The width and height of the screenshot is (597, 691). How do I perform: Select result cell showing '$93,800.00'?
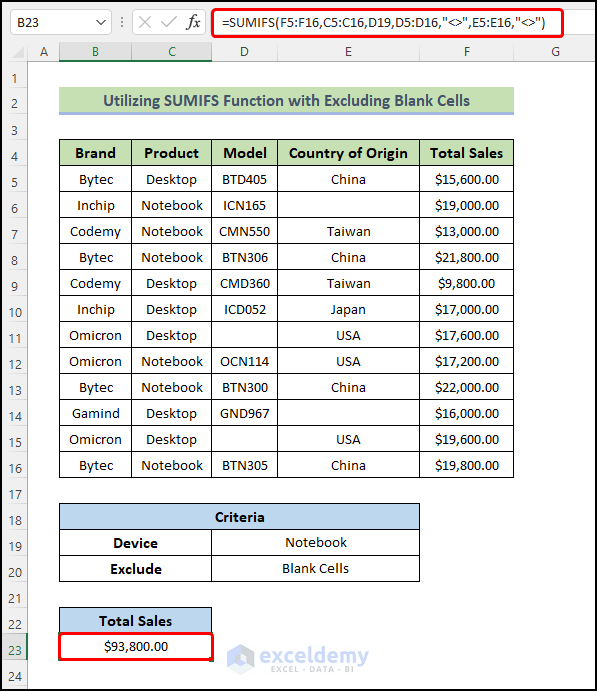136,646
